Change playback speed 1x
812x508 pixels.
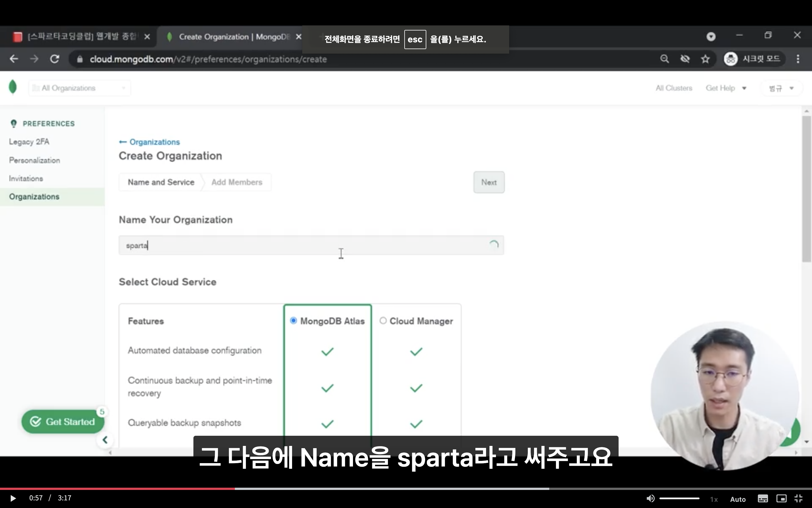(714, 499)
